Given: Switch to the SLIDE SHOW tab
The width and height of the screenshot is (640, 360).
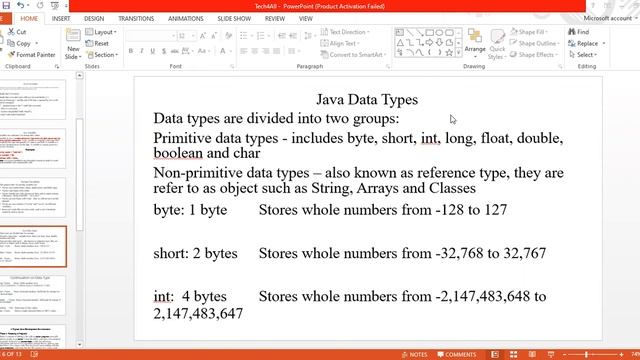Looking at the screenshot, I should (x=234, y=18).
